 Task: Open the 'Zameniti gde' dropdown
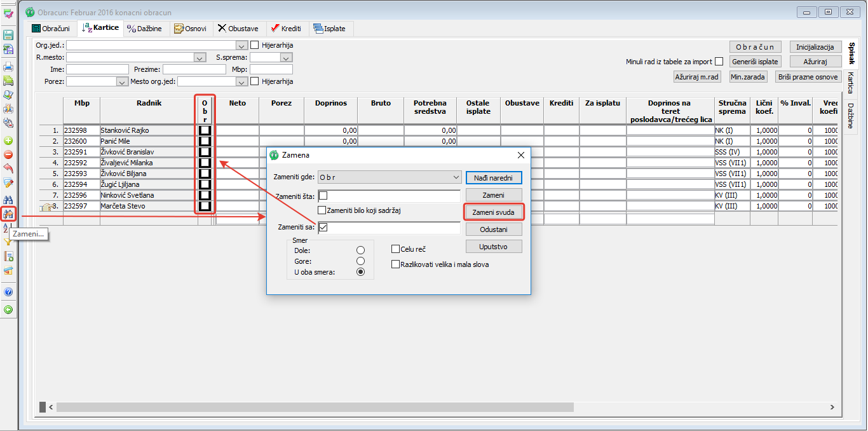click(x=456, y=177)
